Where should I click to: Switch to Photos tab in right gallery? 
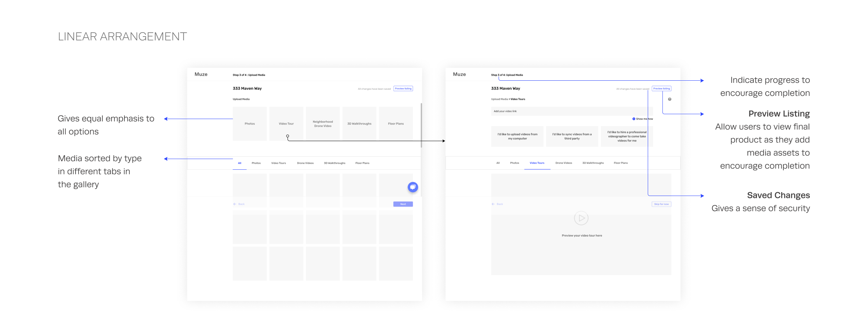click(x=515, y=163)
